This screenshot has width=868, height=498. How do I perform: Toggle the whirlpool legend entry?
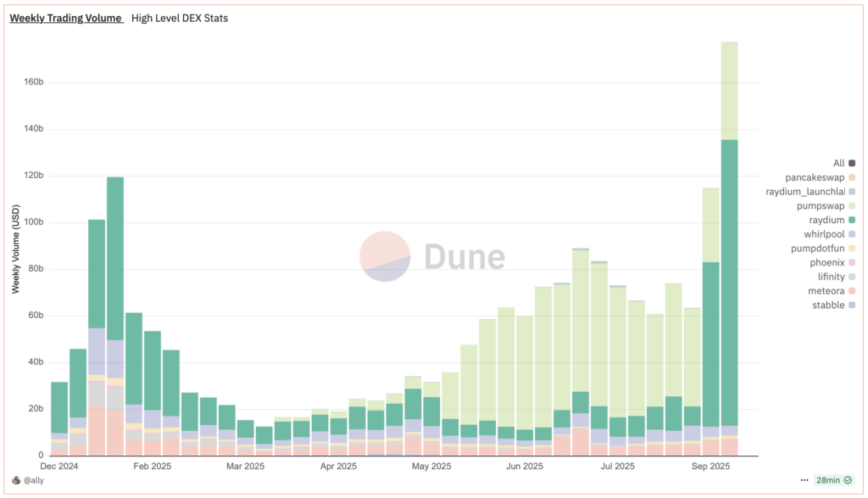(824, 234)
